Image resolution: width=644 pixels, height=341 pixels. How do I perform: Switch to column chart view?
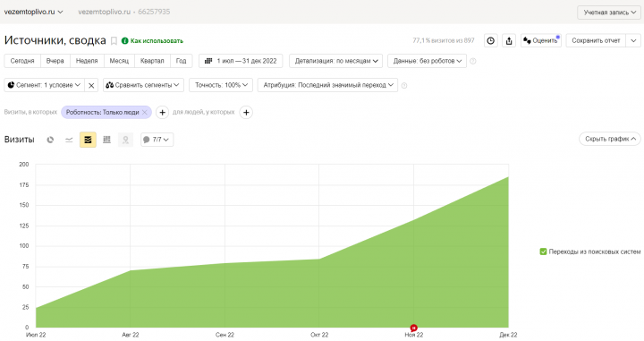tap(106, 140)
